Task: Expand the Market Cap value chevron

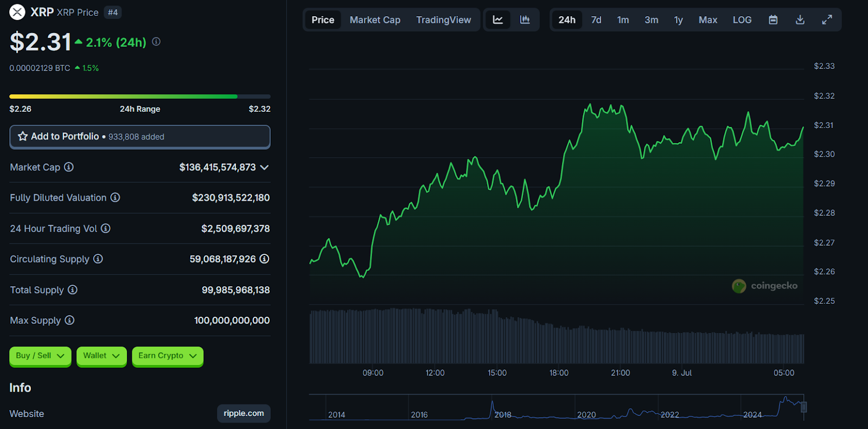Action: point(264,168)
